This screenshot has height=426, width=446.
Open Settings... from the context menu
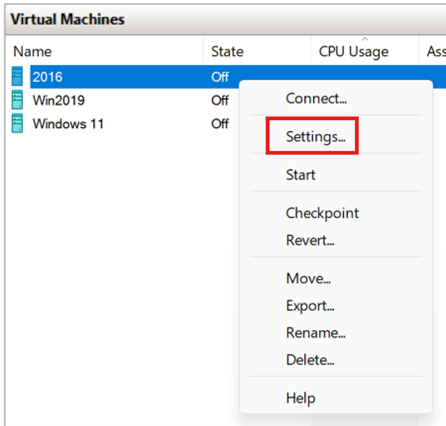pos(316,137)
